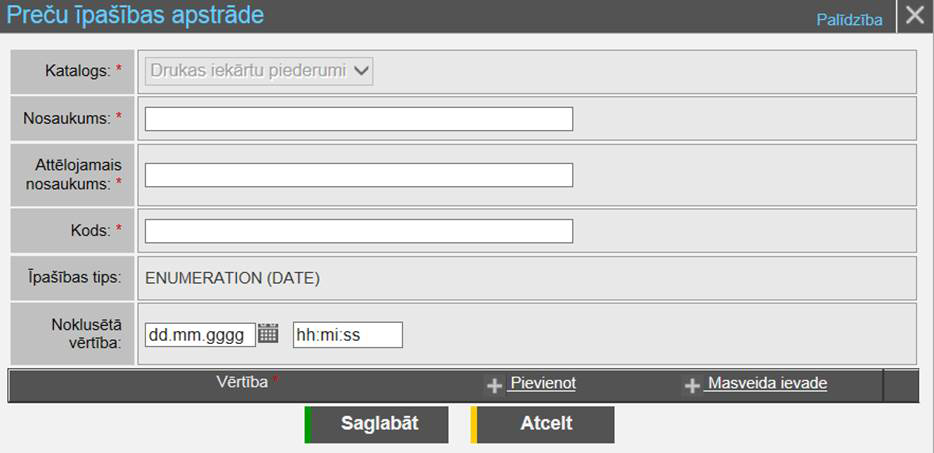The image size is (934, 453).
Task: Click the ENUMERATION (DATE) type text
Action: 232,279
